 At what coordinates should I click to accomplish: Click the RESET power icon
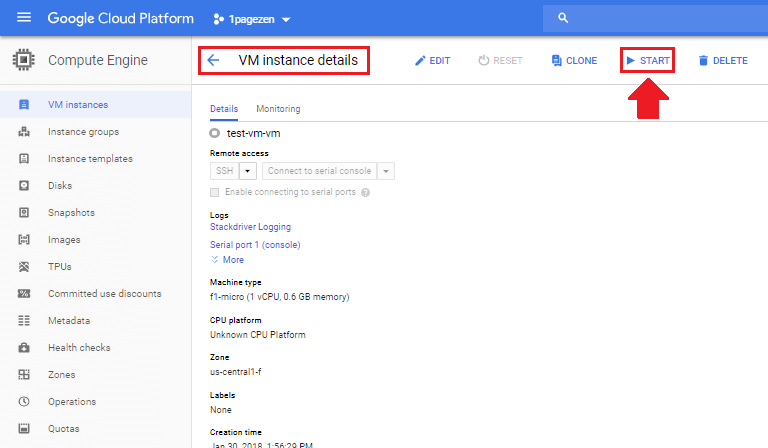[483, 60]
